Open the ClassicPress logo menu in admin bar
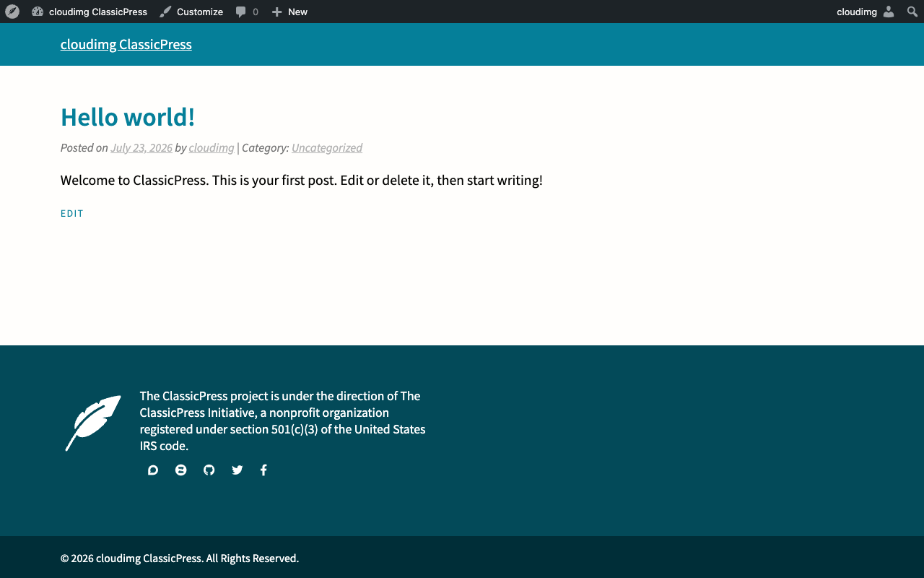This screenshot has width=924, height=578. 12,12
